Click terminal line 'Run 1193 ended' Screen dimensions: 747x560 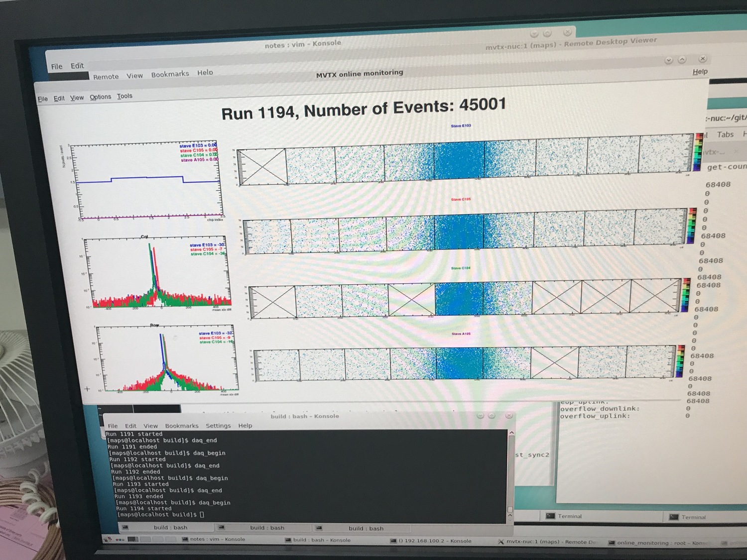139,496
